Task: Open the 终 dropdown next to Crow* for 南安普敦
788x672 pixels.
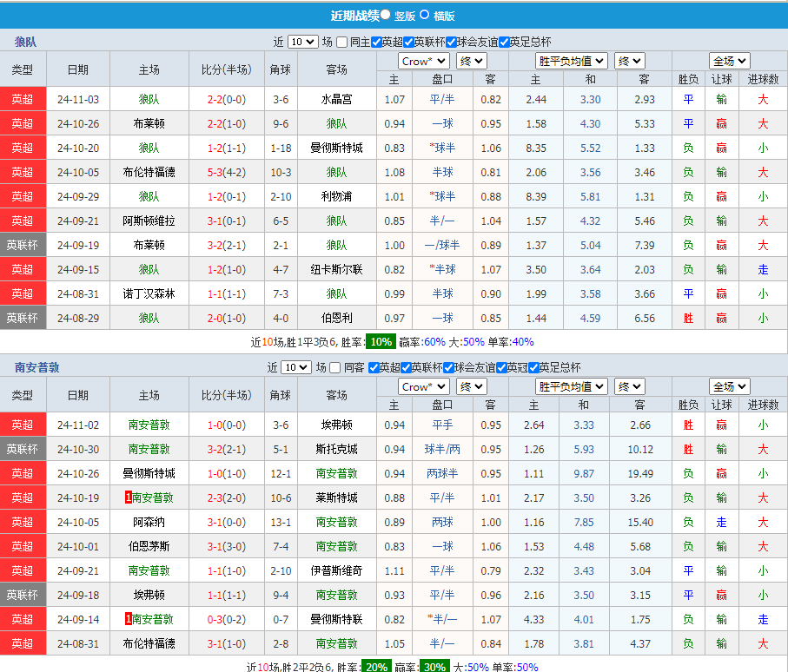Action: pos(470,386)
